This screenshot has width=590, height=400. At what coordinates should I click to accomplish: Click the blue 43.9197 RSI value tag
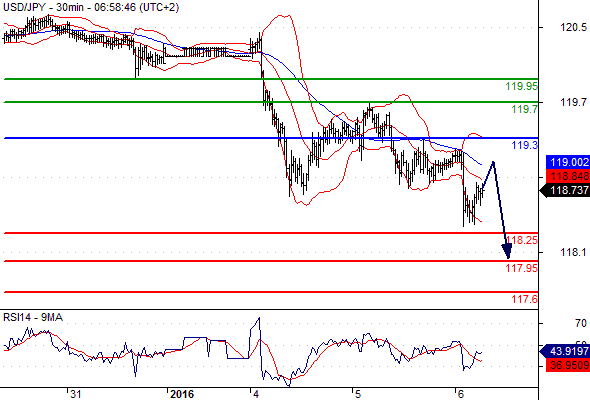(x=565, y=351)
